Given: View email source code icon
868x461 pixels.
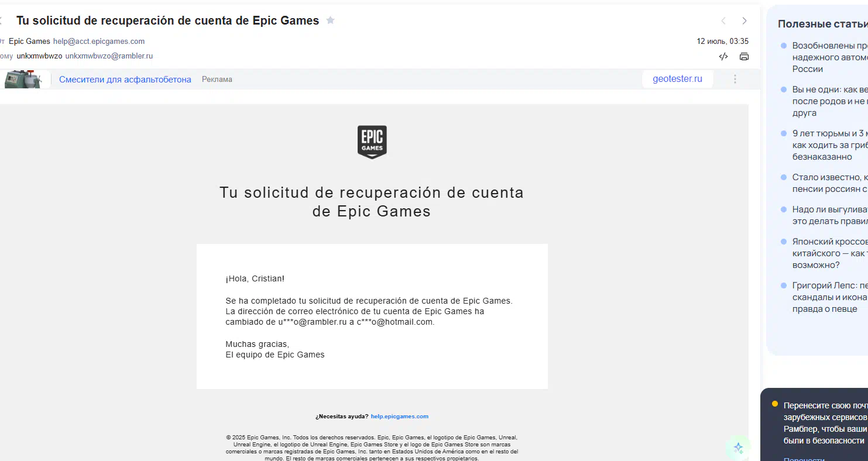Looking at the screenshot, I should click(723, 57).
